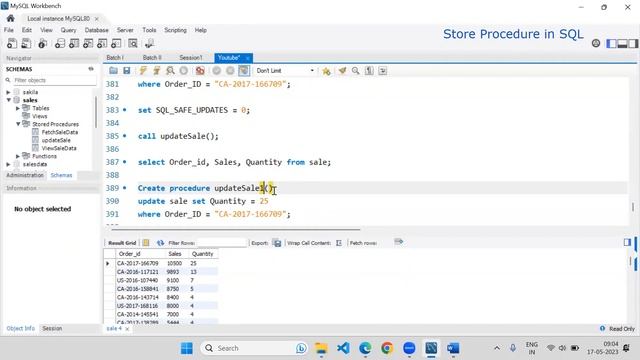Open the object inspector toolbar icon
This screenshot has height=360, width=640.
42,43
